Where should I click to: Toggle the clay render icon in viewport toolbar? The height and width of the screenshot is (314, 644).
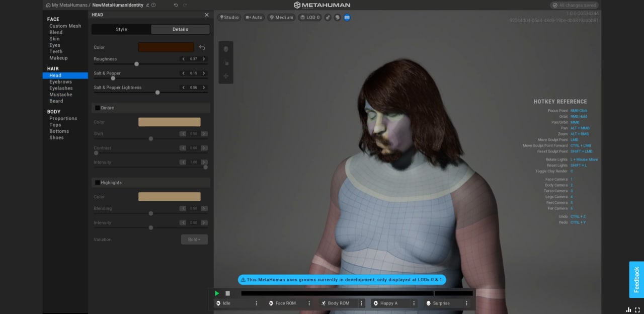click(x=328, y=17)
